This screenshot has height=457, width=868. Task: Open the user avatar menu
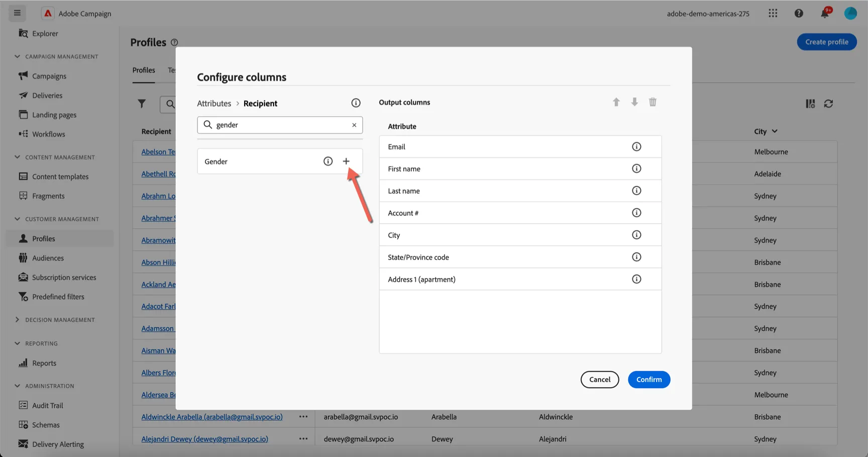pyautogui.click(x=850, y=14)
